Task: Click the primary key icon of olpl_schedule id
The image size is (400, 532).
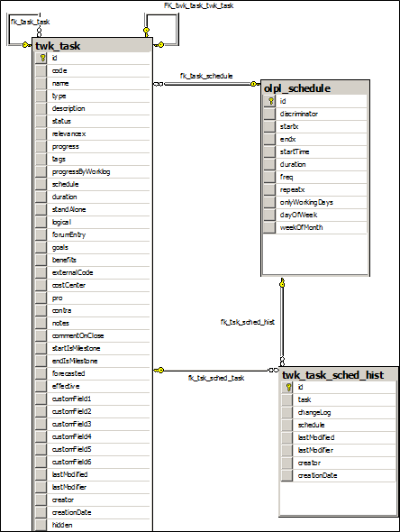Action: coord(271,101)
